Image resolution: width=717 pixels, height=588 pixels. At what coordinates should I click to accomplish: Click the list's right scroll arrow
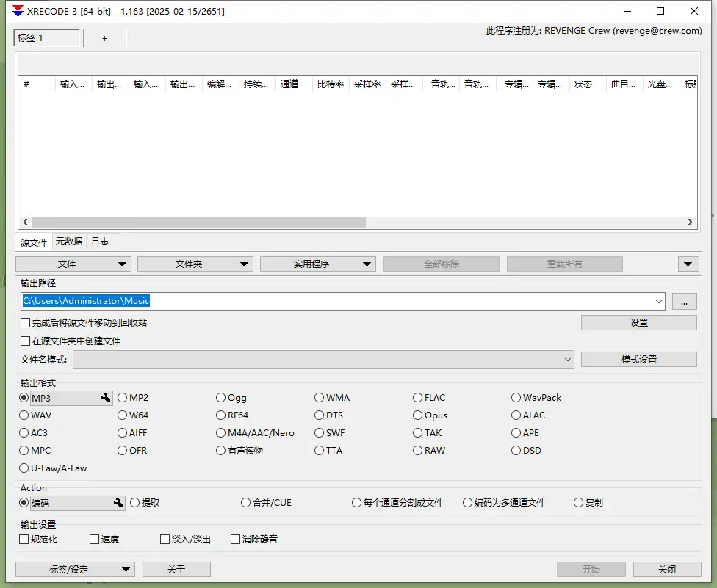coord(690,222)
